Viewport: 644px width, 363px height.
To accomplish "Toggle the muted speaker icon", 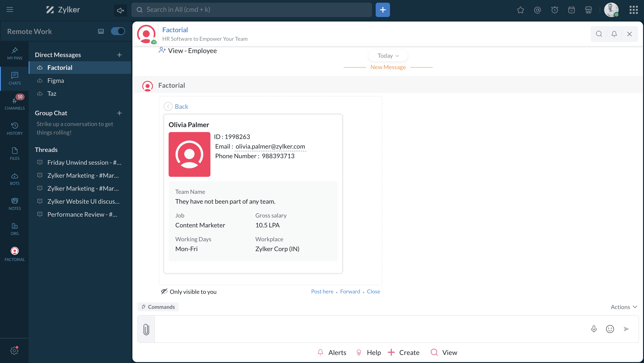I will click(x=120, y=10).
